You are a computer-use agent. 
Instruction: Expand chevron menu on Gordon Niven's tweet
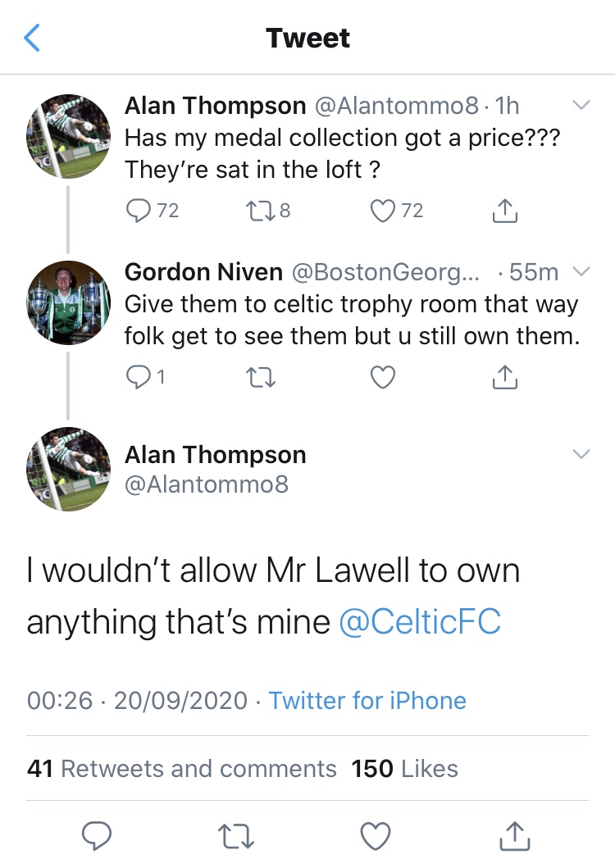pos(581,271)
